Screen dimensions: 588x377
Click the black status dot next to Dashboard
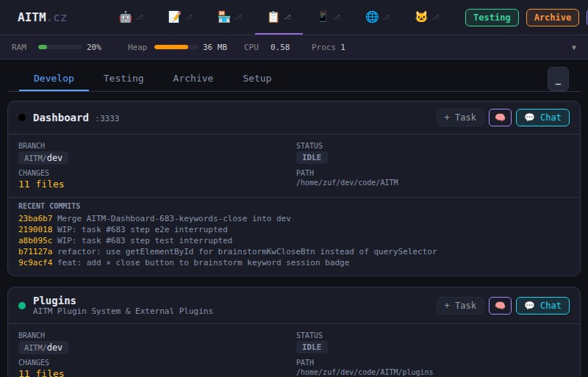[22, 118]
